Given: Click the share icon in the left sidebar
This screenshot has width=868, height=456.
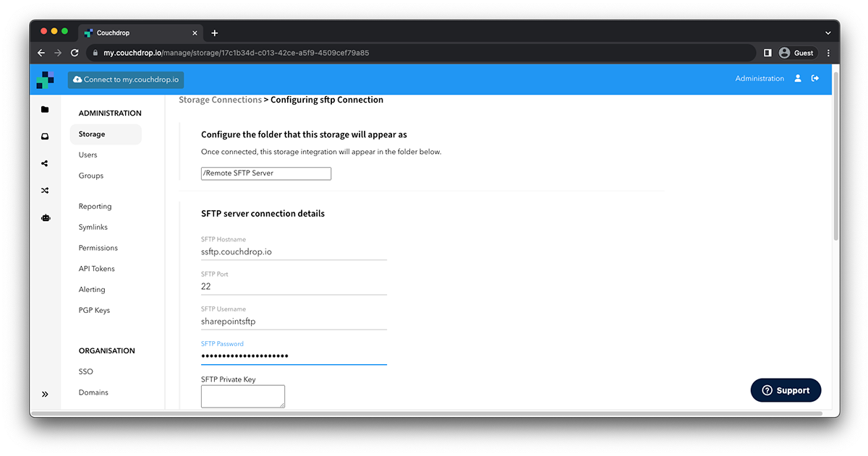Looking at the screenshot, I should (x=45, y=163).
